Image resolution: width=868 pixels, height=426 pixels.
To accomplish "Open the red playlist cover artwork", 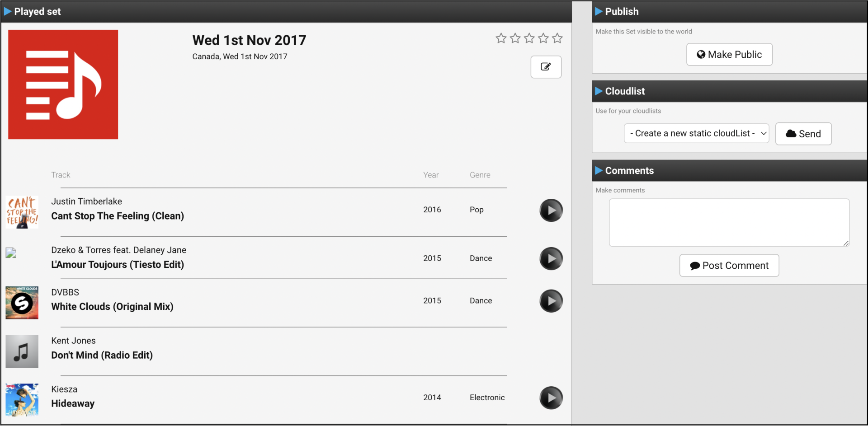I will click(63, 84).
